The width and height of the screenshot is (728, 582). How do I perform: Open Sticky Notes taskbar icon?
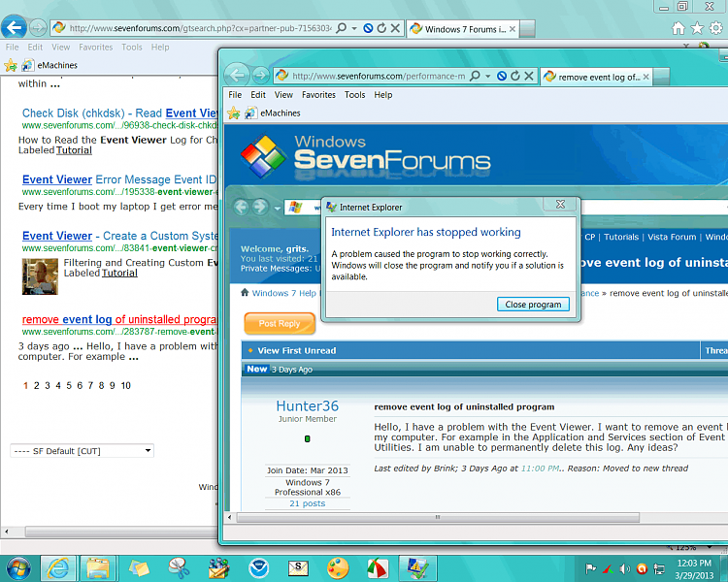click(x=139, y=568)
